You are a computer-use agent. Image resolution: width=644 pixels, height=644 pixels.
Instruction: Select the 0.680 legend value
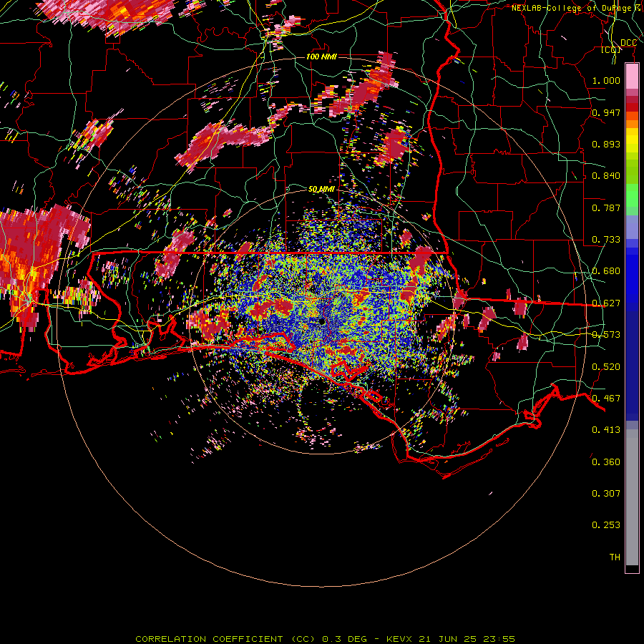pyautogui.click(x=606, y=271)
